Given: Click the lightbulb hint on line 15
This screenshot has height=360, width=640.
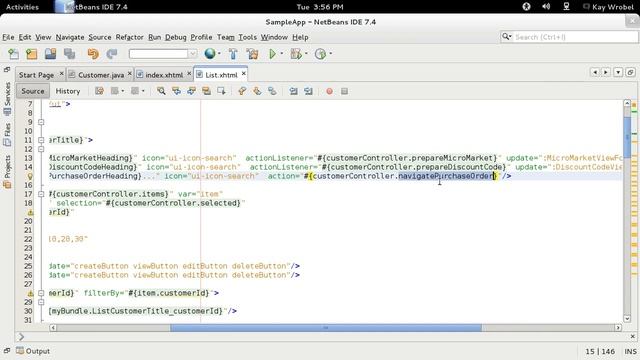Looking at the screenshot, I should [30, 176].
